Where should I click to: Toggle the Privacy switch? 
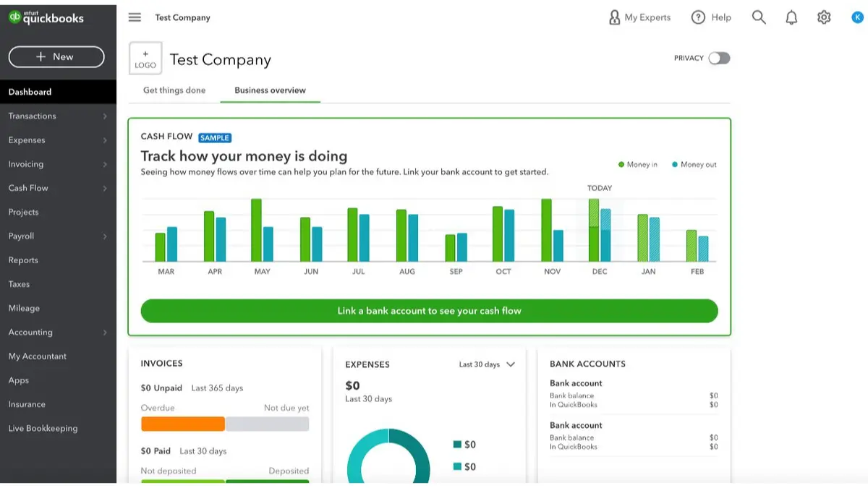pos(719,58)
